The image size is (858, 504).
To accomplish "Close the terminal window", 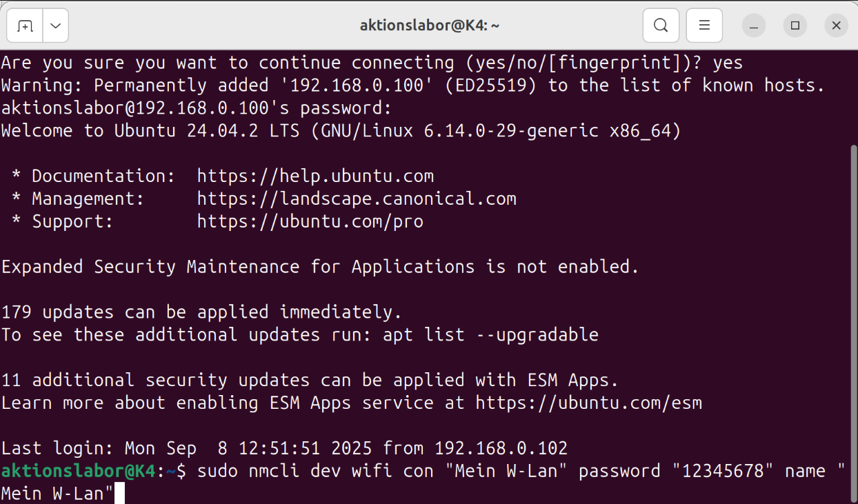I will 836,26.
